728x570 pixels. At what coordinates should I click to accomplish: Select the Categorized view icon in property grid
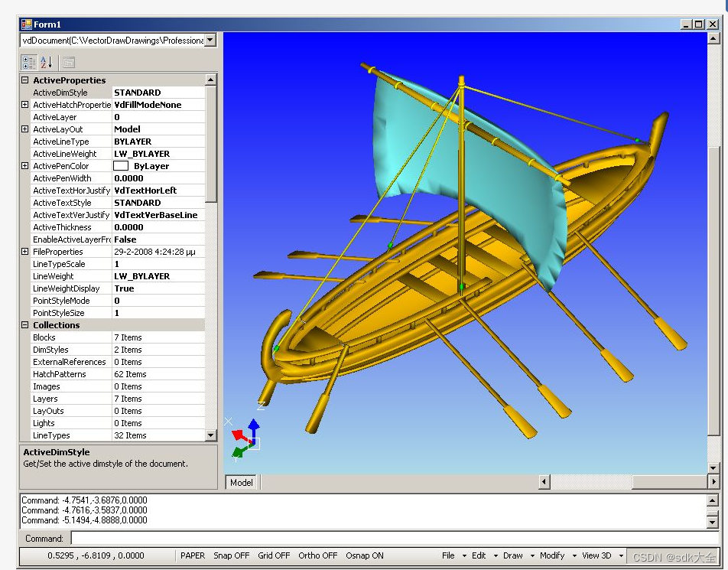click(28, 62)
